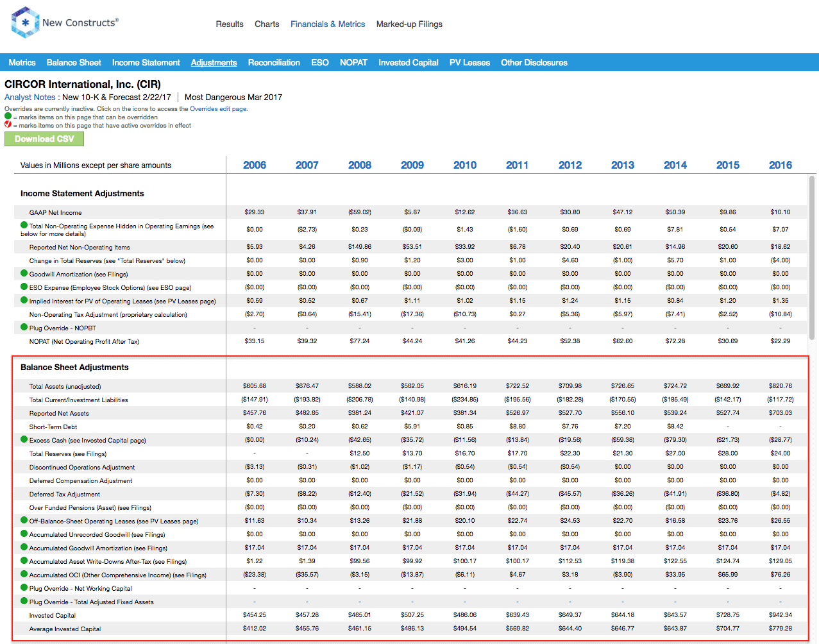
Task: Click the Total Reserves (see Filings) label
Action: click(68, 453)
